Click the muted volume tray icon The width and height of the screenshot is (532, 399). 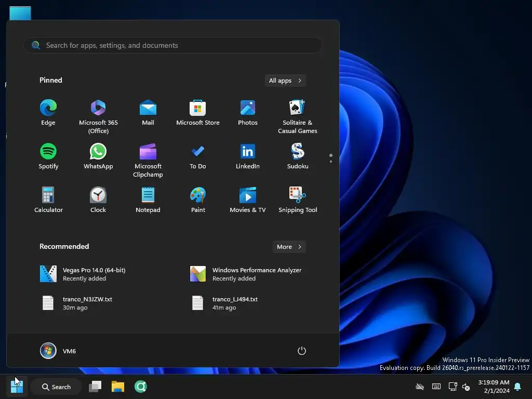click(x=466, y=387)
